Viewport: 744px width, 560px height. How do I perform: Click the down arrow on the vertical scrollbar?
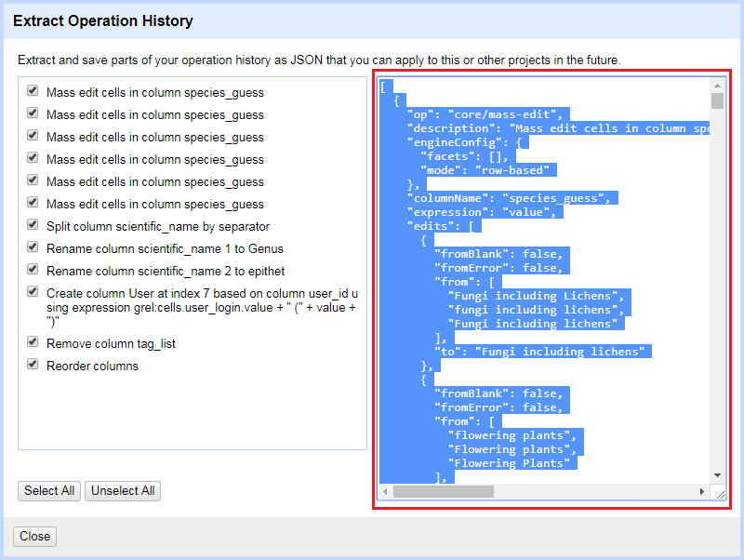click(x=717, y=474)
